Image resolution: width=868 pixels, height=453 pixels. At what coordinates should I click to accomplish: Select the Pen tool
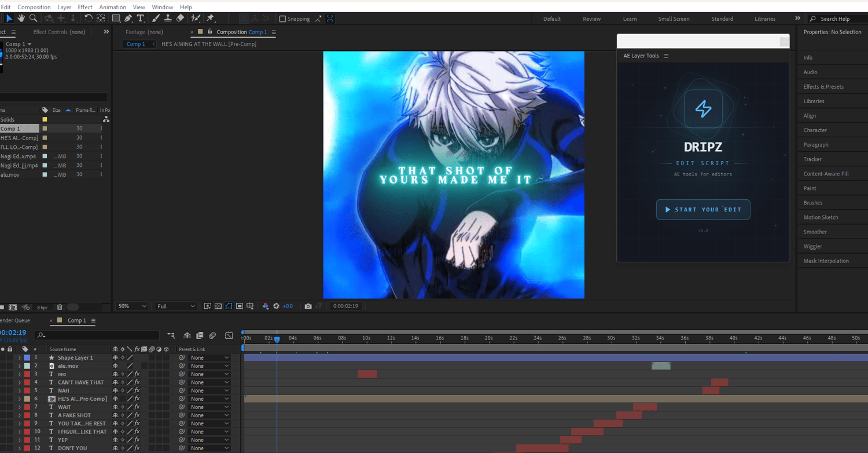[x=128, y=19]
